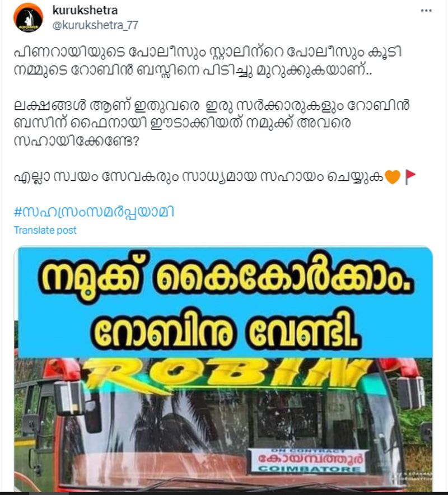Click the yellow ROBIN lettering on the bus
Image resolution: width=448 pixels, height=495 pixels.
(x=227, y=375)
